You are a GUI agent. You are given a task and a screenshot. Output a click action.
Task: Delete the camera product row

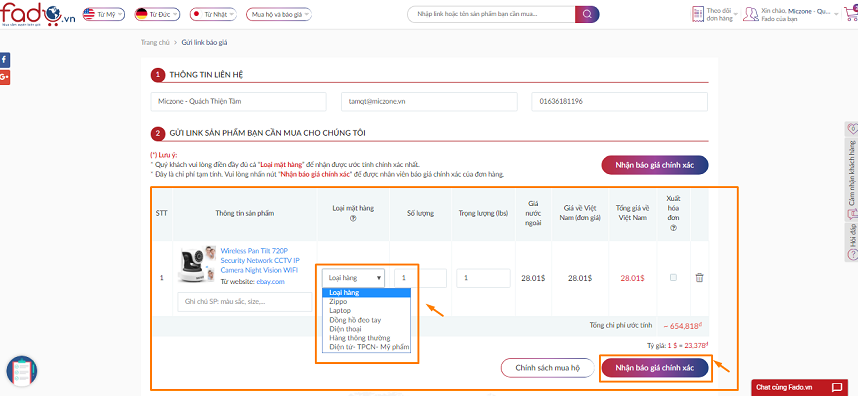699,278
